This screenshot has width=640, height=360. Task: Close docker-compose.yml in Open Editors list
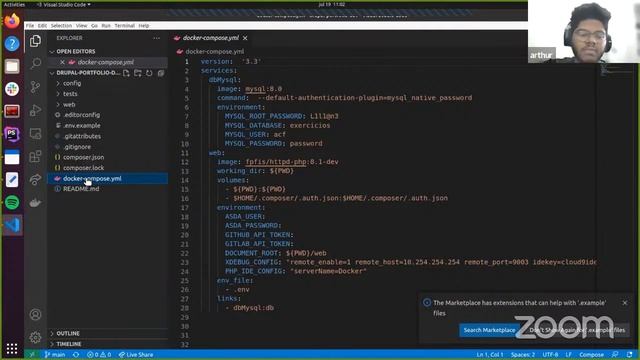coord(62,62)
